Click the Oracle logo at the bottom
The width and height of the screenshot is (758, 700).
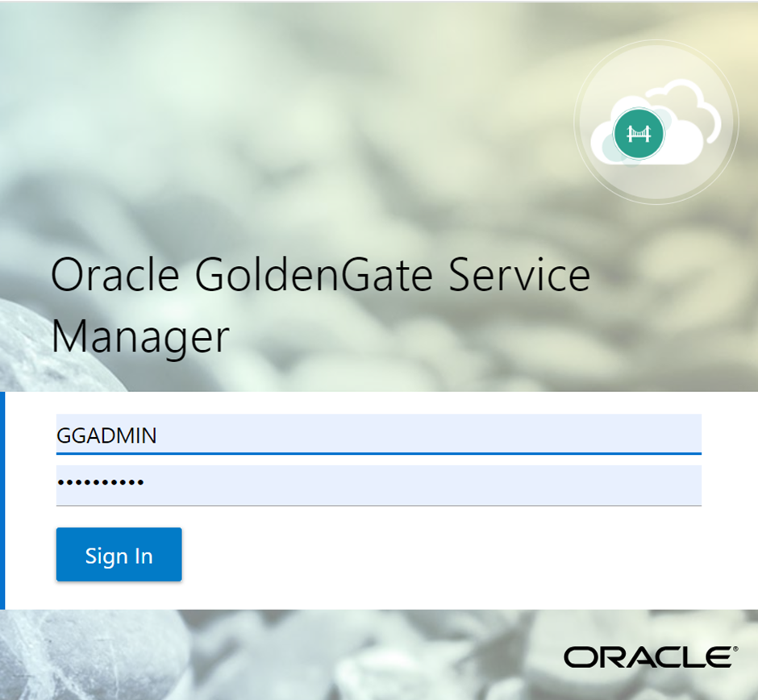[x=648, y=656]
